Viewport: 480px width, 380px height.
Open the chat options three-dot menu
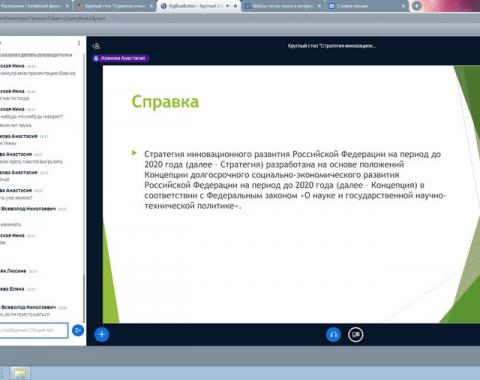point(79,43)
